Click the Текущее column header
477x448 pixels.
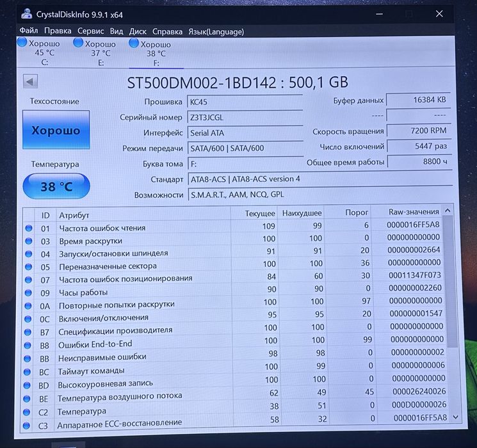click(254, 214)
